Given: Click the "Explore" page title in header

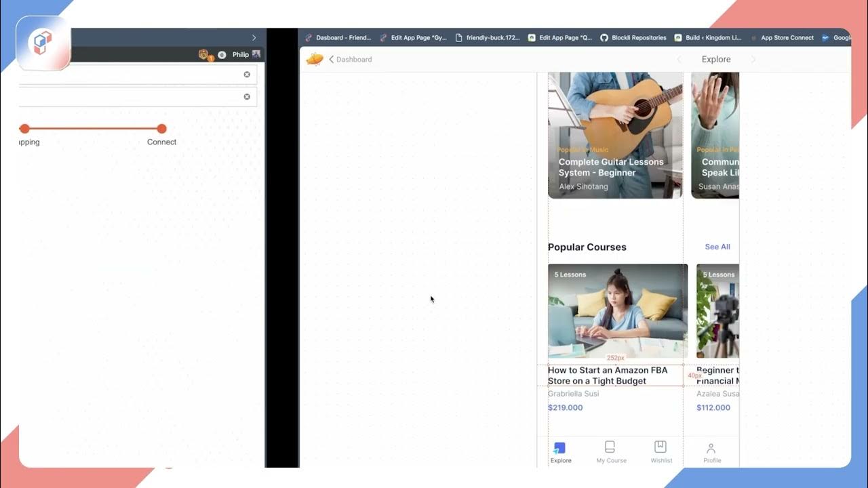Looking at the screenshot, I should pos(716,60).
